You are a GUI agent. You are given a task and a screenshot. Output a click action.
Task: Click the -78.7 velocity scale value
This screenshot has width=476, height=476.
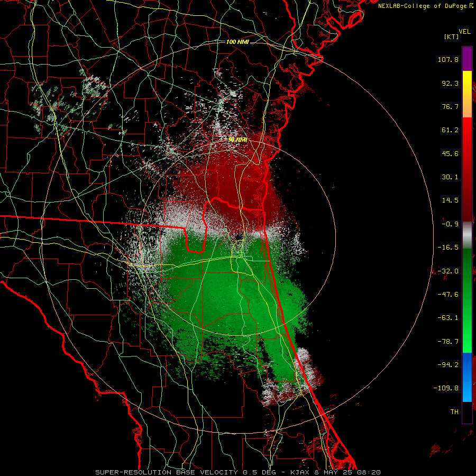point(448,342)
